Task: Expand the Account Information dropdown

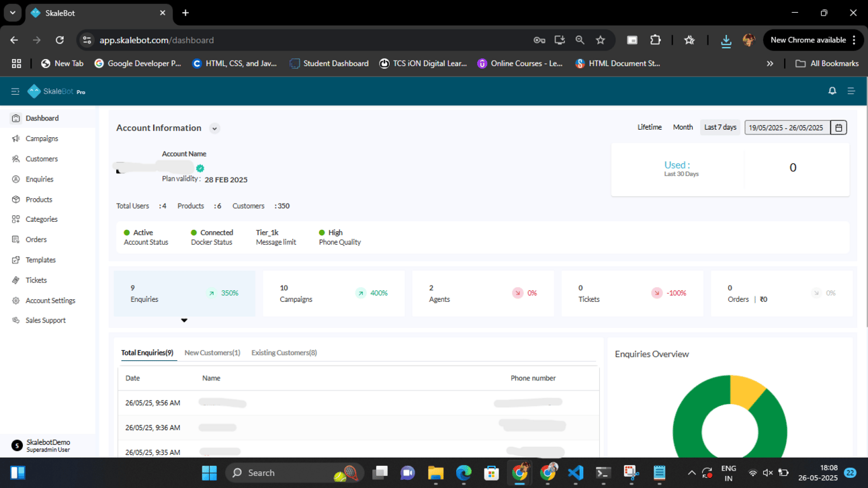Action: pos(214,128)
